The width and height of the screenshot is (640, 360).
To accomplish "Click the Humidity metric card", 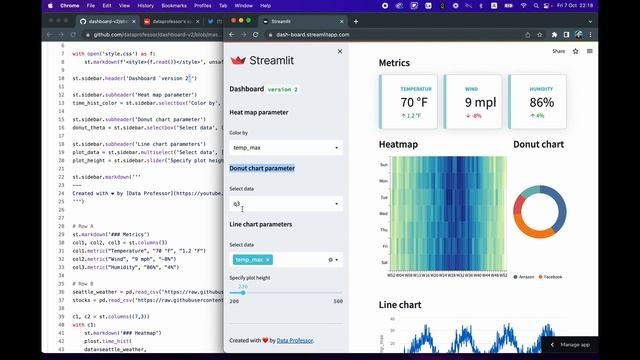I will click(x=537, y=102).
